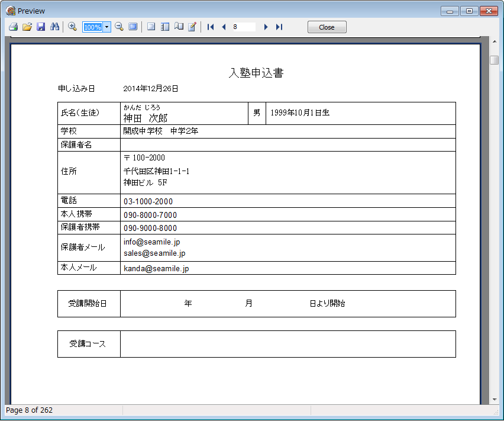504x421 pixels.
Task: Go to the next page
Action: coord(266,27)
